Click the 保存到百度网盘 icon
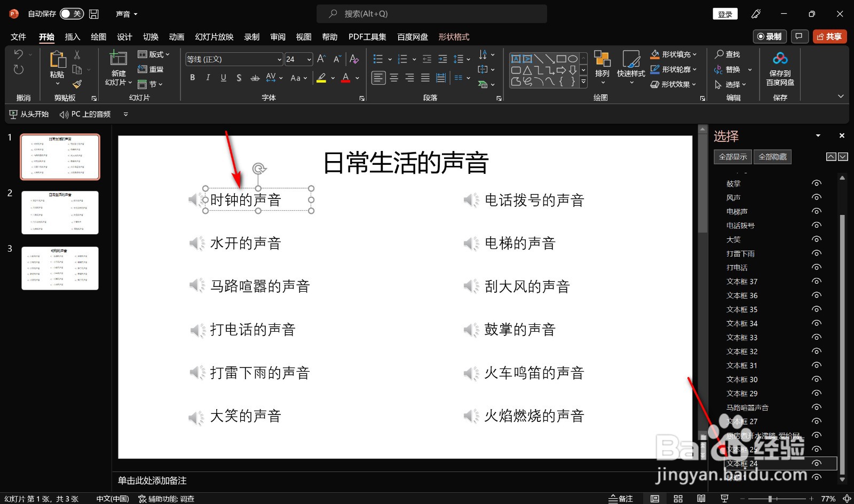 click(x=780, y=69)
